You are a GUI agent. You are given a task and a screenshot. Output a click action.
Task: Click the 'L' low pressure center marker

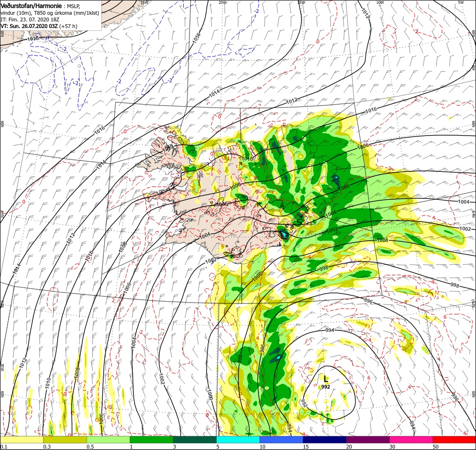326,379
